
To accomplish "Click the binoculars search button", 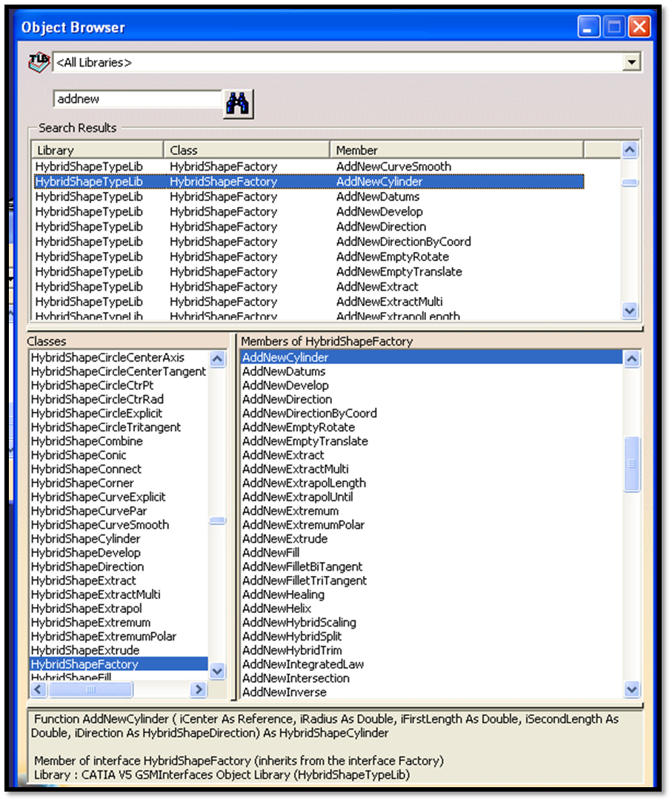I will pyautogui.click(x=238, y=104).
